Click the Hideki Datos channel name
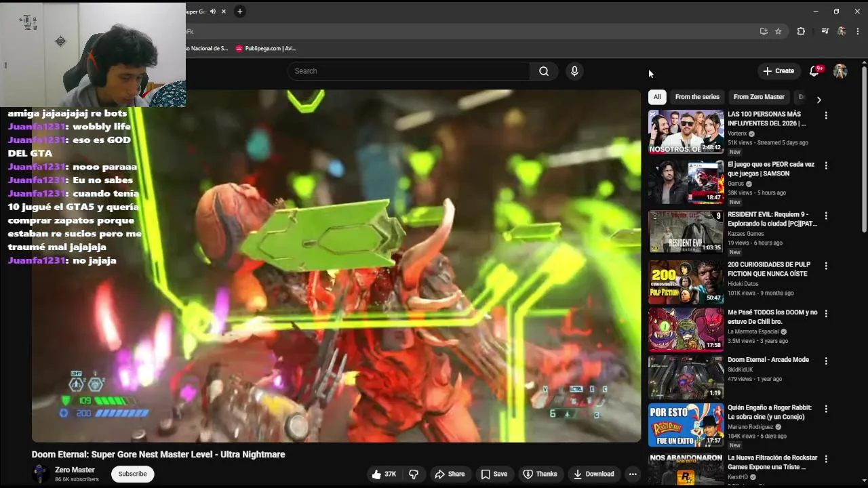Viewport: 868px width, 488px height. [x=743, y=284]
